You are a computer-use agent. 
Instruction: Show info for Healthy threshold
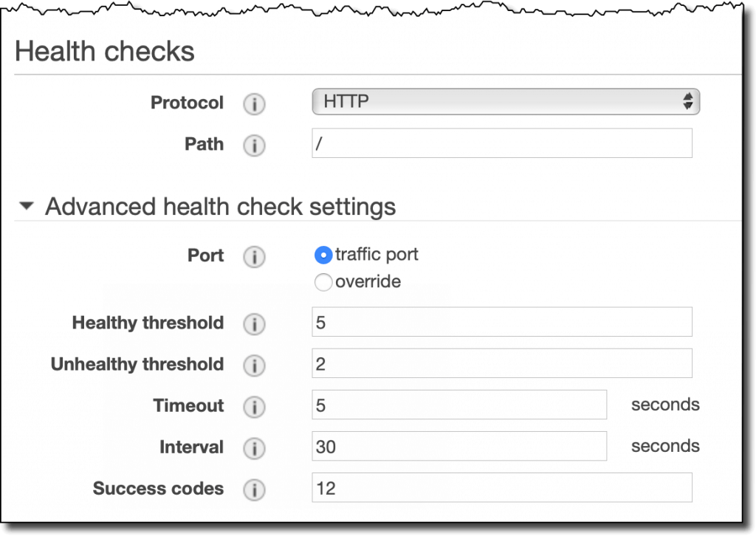[x=254, y=324]
